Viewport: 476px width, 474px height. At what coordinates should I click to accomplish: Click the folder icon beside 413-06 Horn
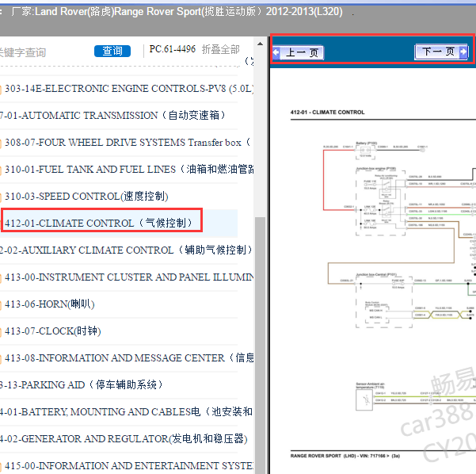tap(0, 304)
